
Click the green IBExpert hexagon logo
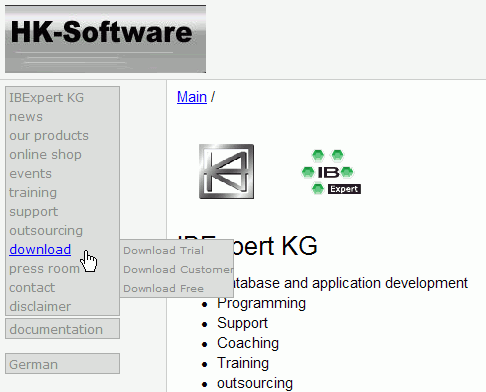point(331,172)
